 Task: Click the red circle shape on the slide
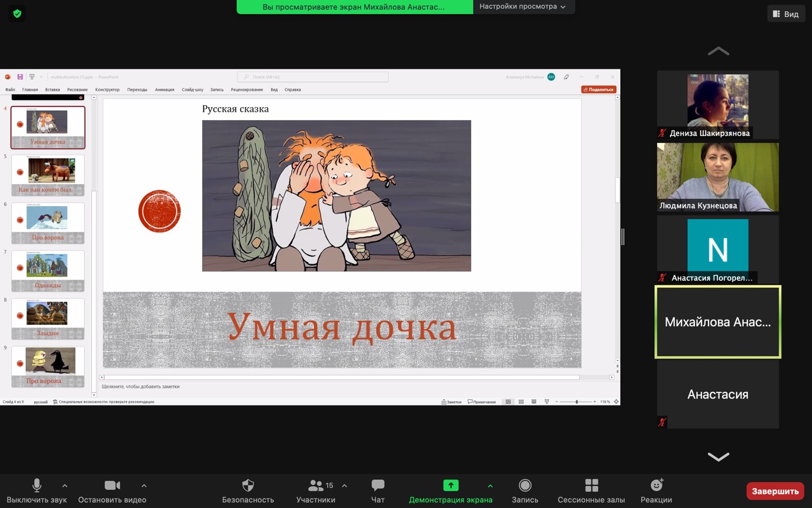pos(159,211)
